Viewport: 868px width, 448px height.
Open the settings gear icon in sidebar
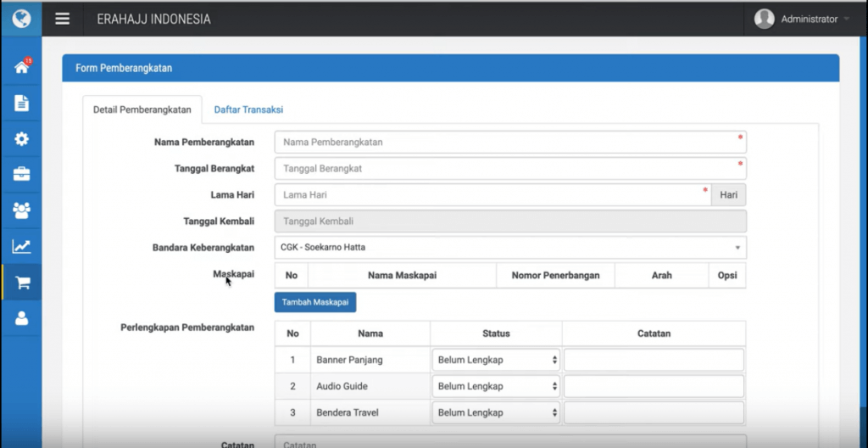[21, 139]
